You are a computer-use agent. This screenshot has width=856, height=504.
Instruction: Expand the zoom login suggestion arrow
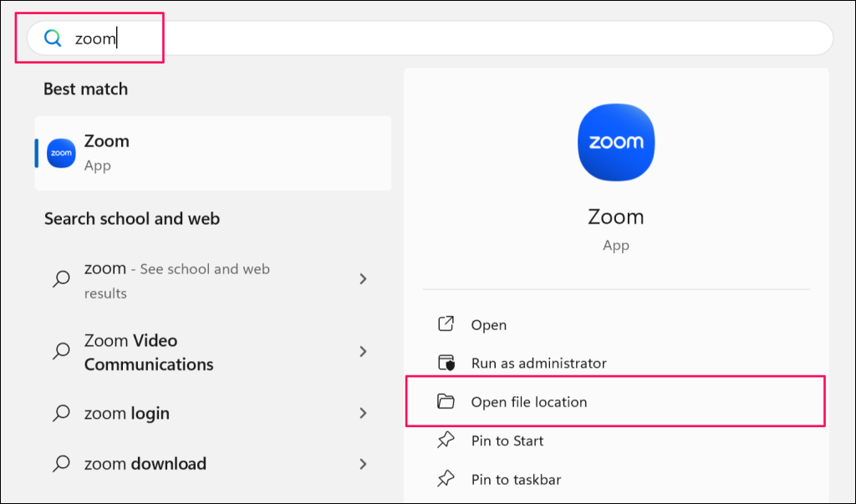[363, 413]
